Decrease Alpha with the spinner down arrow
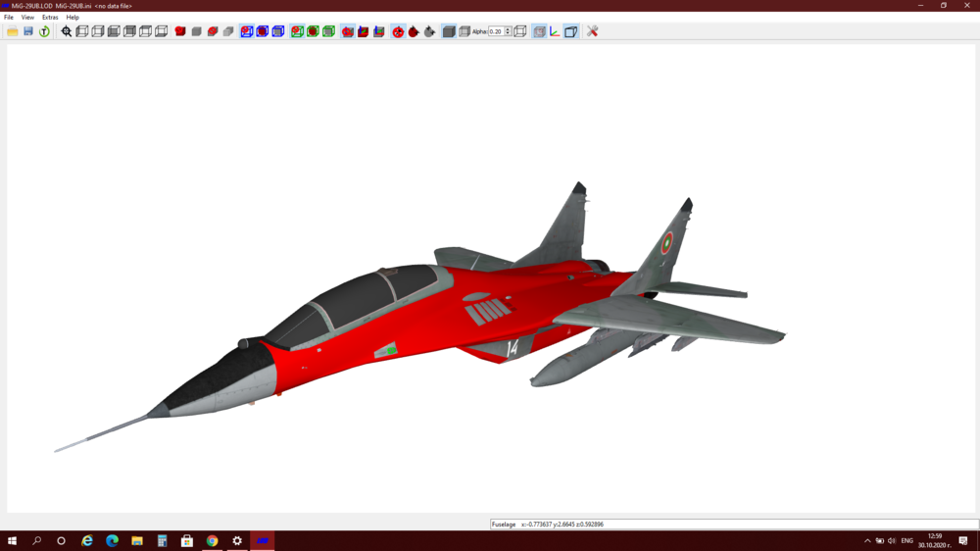 click(508, 33)
